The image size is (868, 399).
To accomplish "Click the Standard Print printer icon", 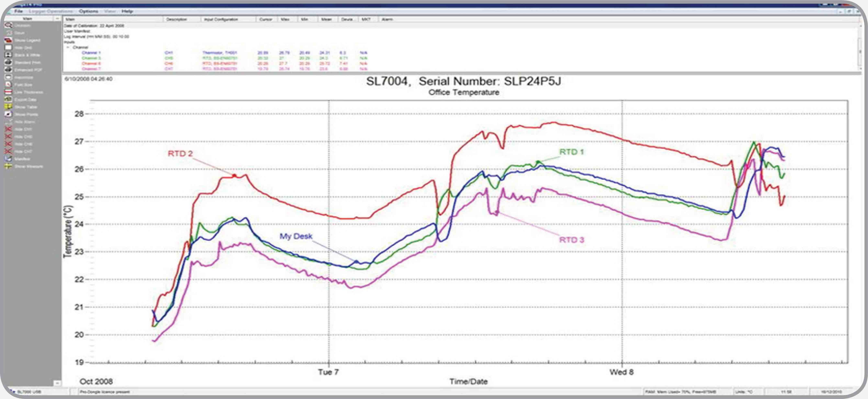I will (8, 62).
